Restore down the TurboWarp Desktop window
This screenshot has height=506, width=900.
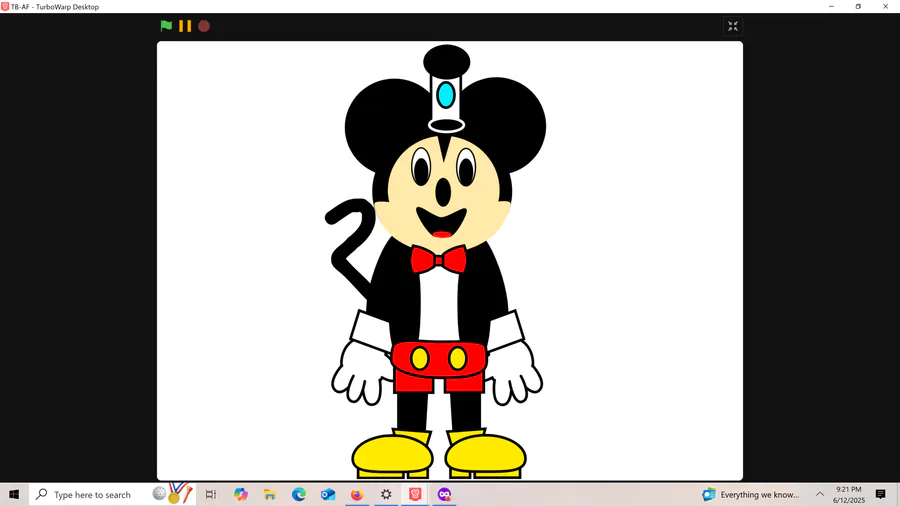858,6
